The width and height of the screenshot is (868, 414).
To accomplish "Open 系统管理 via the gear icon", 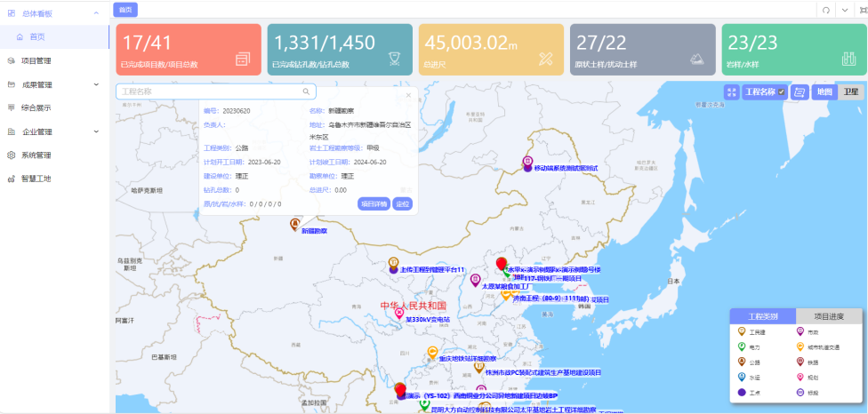I will [12, 155].
